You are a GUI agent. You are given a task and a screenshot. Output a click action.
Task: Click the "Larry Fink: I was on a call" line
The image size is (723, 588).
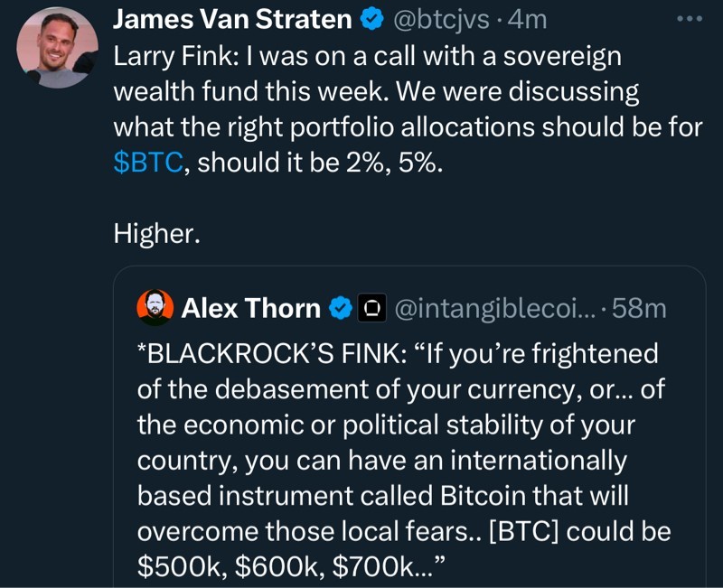[x=367, y=56]
